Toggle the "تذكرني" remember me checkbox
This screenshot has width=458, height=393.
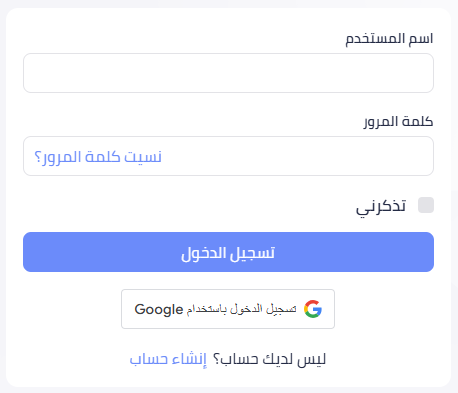click(x=426, y=205)
